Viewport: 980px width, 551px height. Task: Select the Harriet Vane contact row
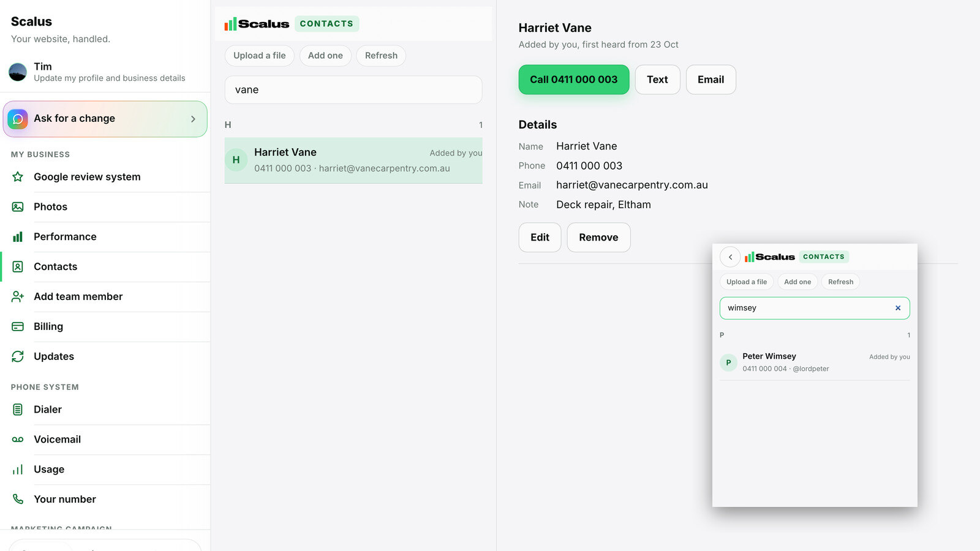click(353, 160)
